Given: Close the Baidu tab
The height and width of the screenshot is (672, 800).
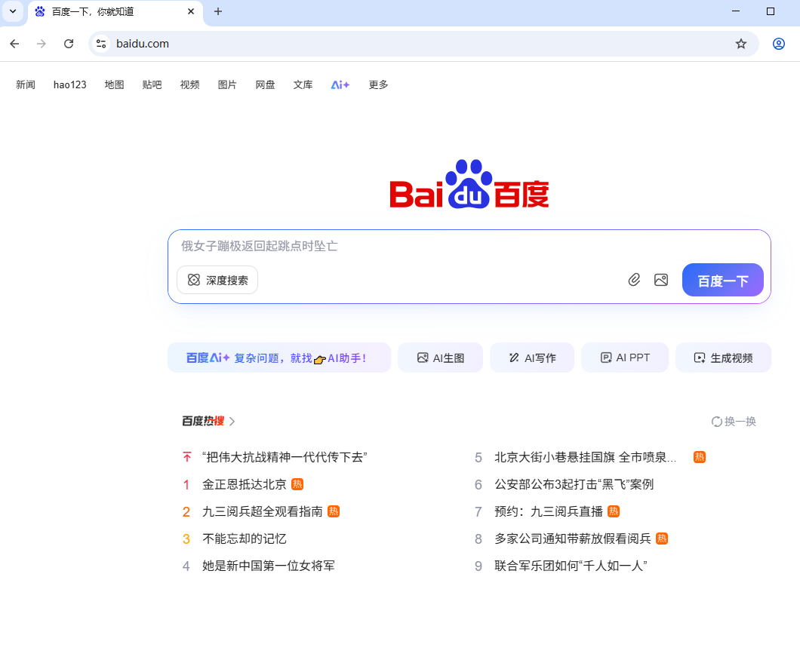Looking at the screenshot, I should coord(191,11).
